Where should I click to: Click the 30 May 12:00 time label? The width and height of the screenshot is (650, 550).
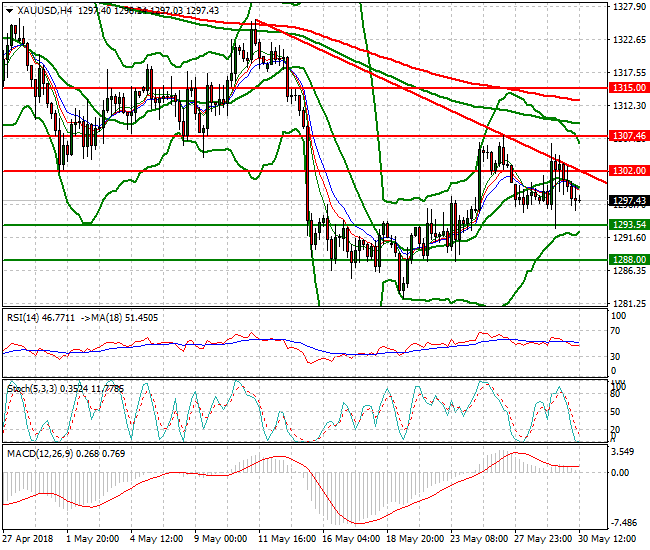click(x=607, y=539)
